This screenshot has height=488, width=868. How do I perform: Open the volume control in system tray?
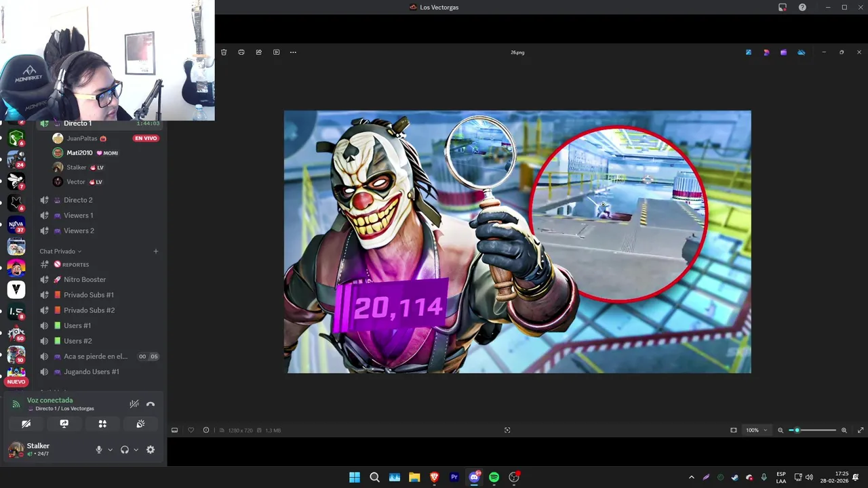809,477
